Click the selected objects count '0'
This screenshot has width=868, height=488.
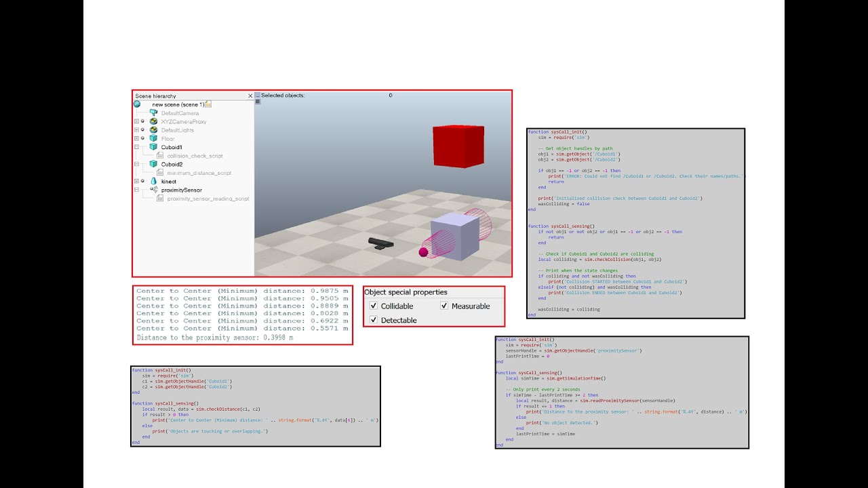click(x=391, y=96)
